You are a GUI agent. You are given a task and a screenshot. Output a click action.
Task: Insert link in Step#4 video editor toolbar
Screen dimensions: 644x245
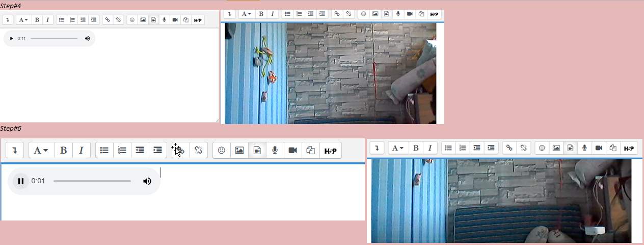click(337, 14)
